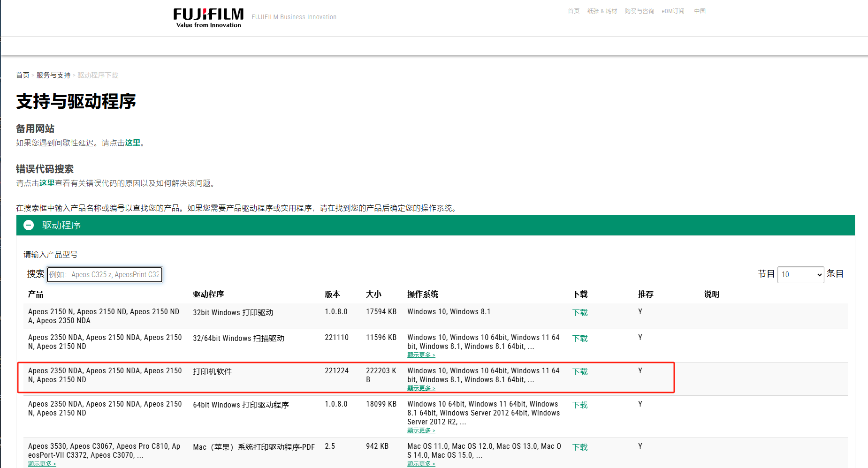Click the 32/64bit Windows 扫描驱动 driver name
Screen dimensions: 868x468
pyautogui.click(x=238, y=338)
